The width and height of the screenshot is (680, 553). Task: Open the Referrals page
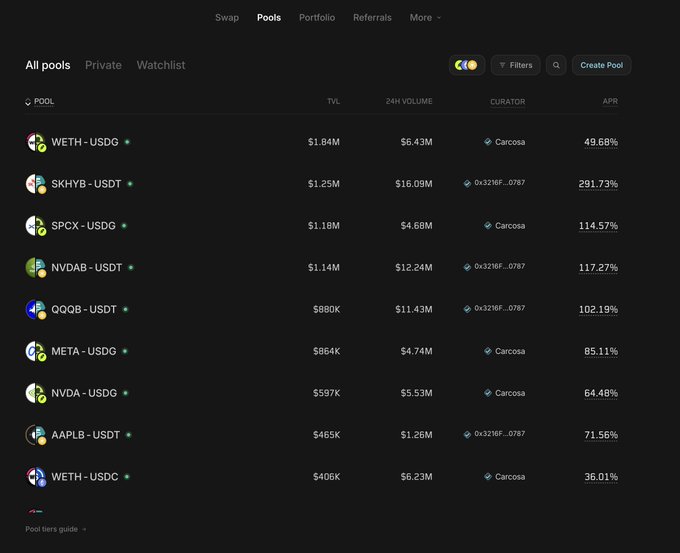[x=372, y=18]
